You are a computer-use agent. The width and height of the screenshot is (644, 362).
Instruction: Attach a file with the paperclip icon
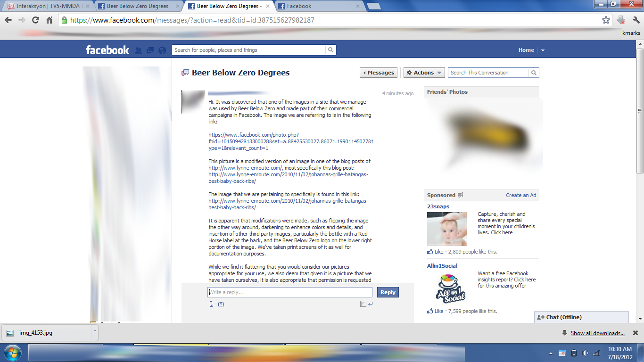point(212,304)
